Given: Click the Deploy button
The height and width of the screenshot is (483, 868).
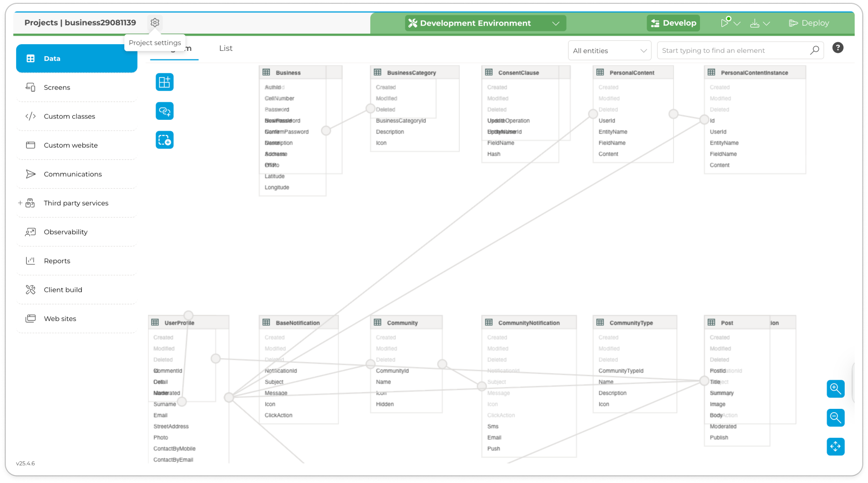Looking at the screenshot, I should 809,23.
